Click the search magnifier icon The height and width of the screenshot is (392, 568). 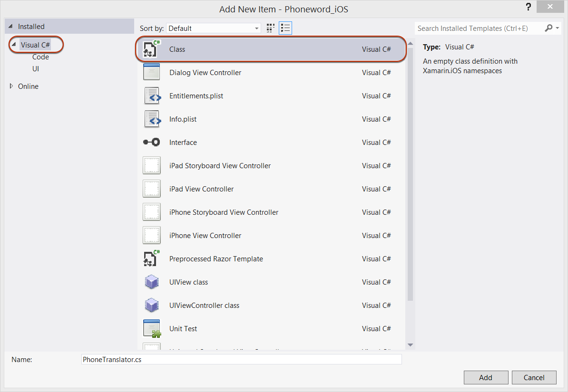click(549, 29)
